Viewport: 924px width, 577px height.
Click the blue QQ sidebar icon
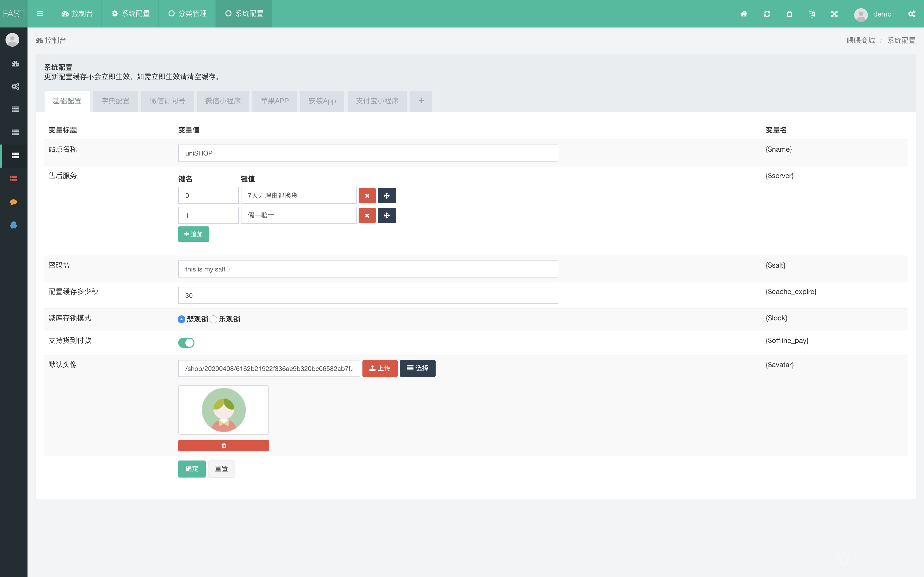[x=14, y=225]
